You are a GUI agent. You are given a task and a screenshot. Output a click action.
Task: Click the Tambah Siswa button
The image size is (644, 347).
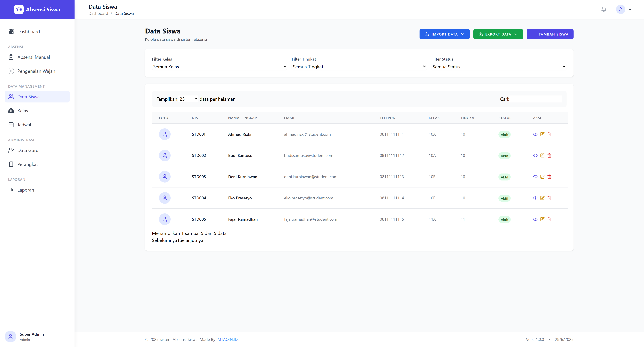tap(550, 34)
